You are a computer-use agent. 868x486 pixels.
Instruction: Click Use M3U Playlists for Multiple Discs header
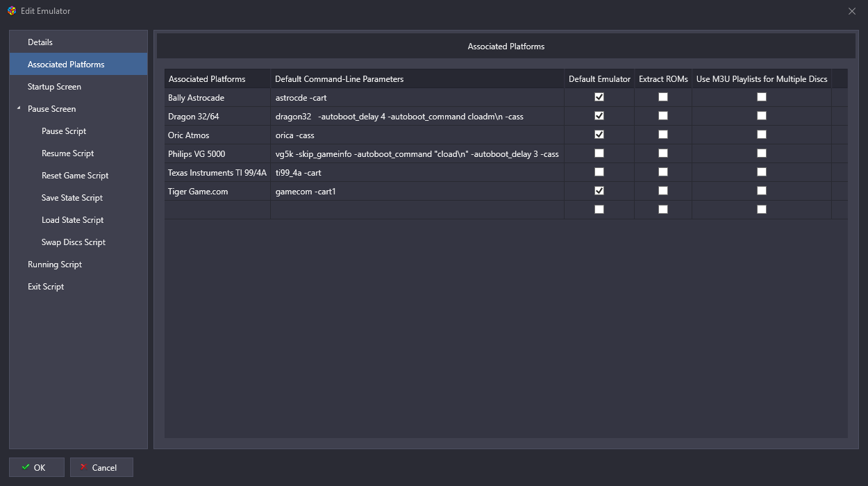coord(762,78)
